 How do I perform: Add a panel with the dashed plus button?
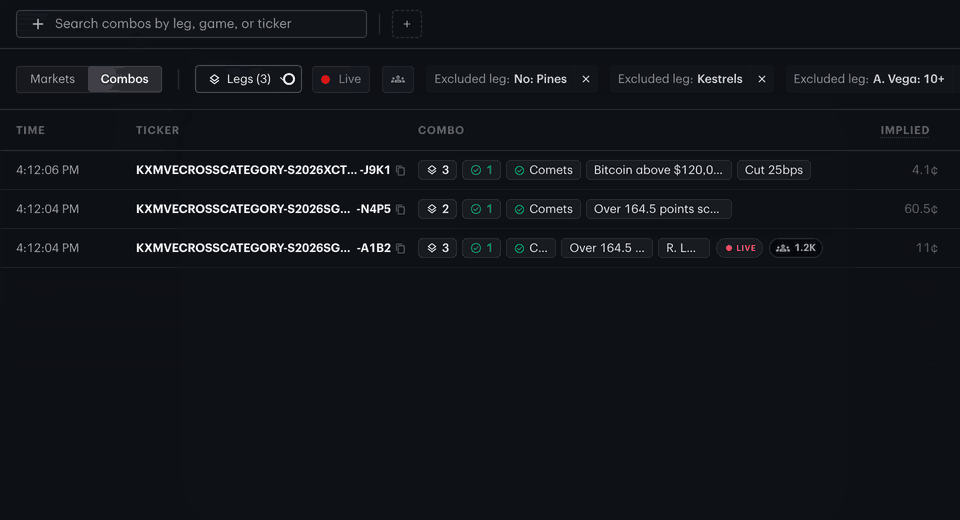click(x=407, y=24)
